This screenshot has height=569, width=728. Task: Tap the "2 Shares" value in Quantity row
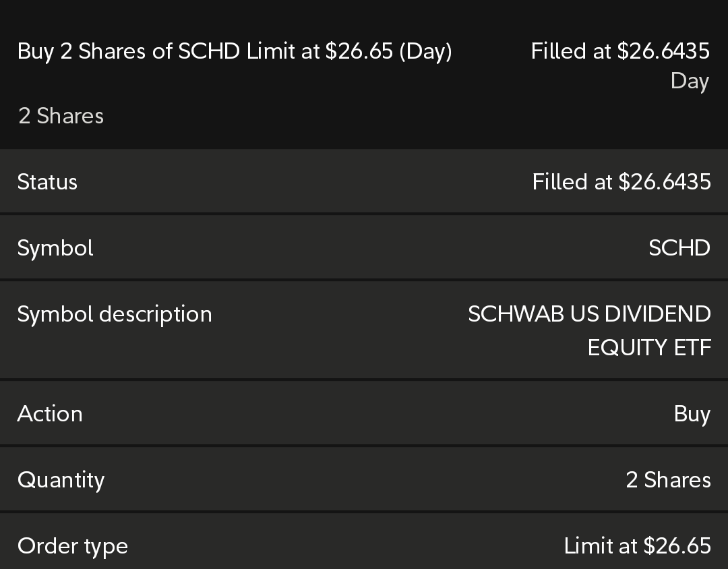tap(668, 480)
